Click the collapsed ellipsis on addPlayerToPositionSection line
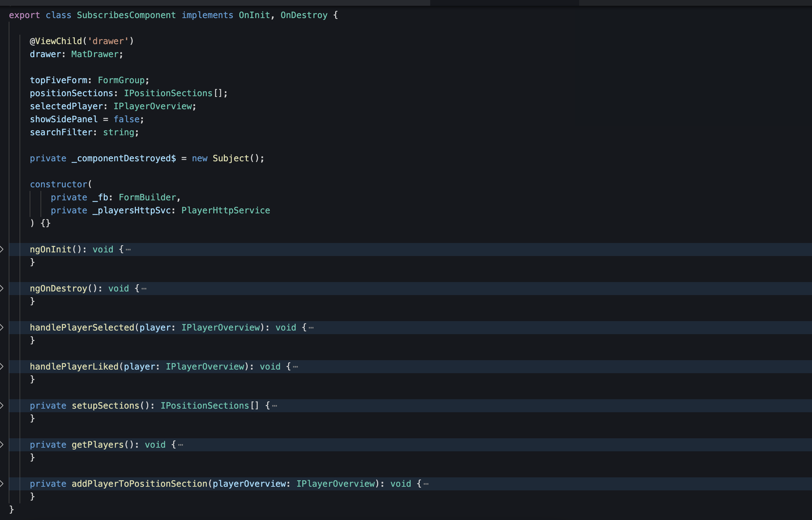Screen dimensions: 812x520 (x=426, y=484)
